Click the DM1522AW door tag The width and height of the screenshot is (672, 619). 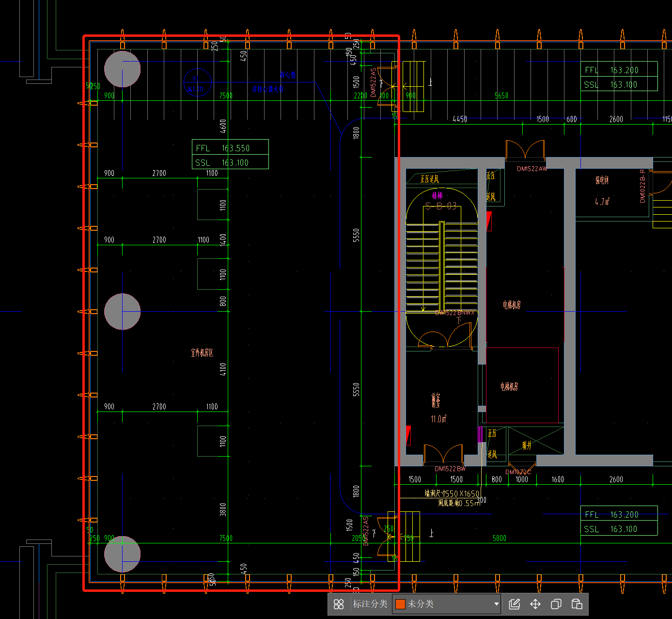pos(531,169)
